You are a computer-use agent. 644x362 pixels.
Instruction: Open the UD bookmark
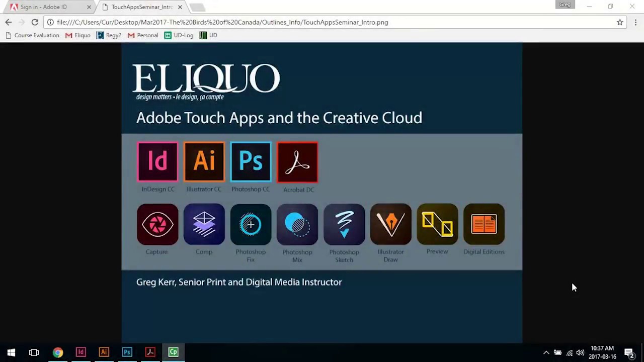click(x=208, y=35)
